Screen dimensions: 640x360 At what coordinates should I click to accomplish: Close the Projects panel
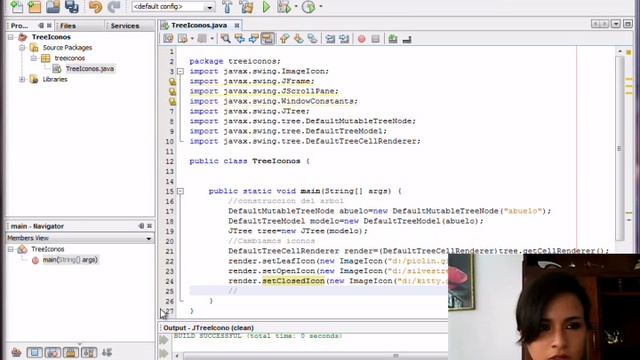(x=49, y=25)
